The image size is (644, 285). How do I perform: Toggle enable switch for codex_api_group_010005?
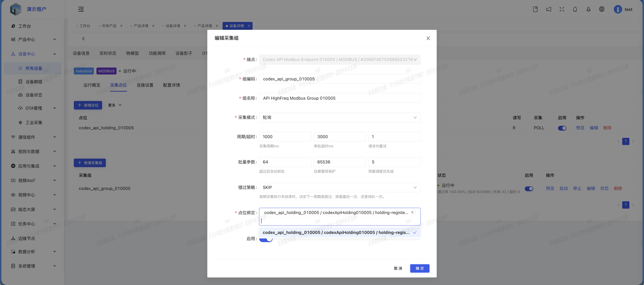(529, 189)
